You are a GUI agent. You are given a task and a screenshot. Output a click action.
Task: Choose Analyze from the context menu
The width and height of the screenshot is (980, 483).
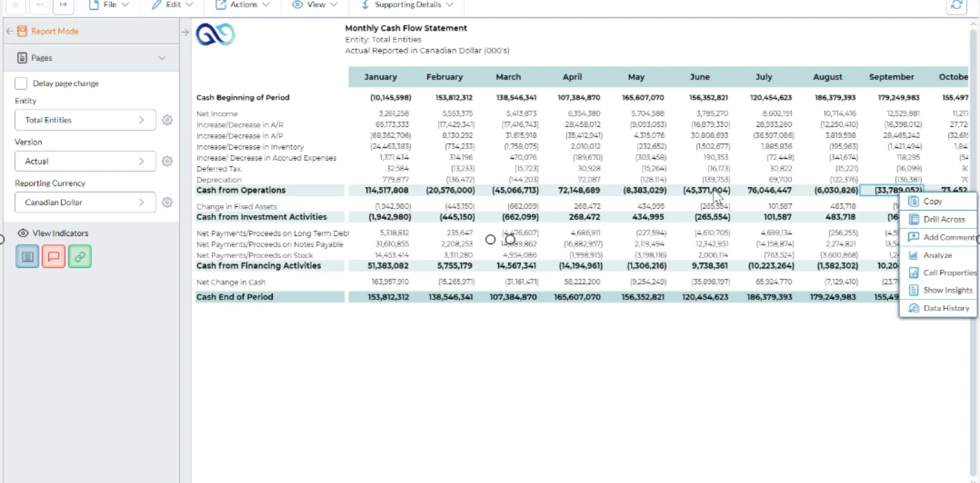click(938, 255)
